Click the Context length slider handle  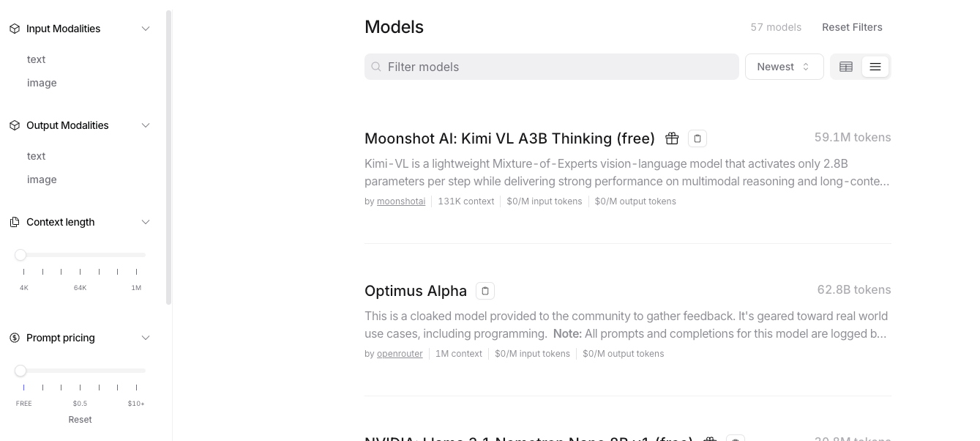pyautogui.click(x=20, y=255)
